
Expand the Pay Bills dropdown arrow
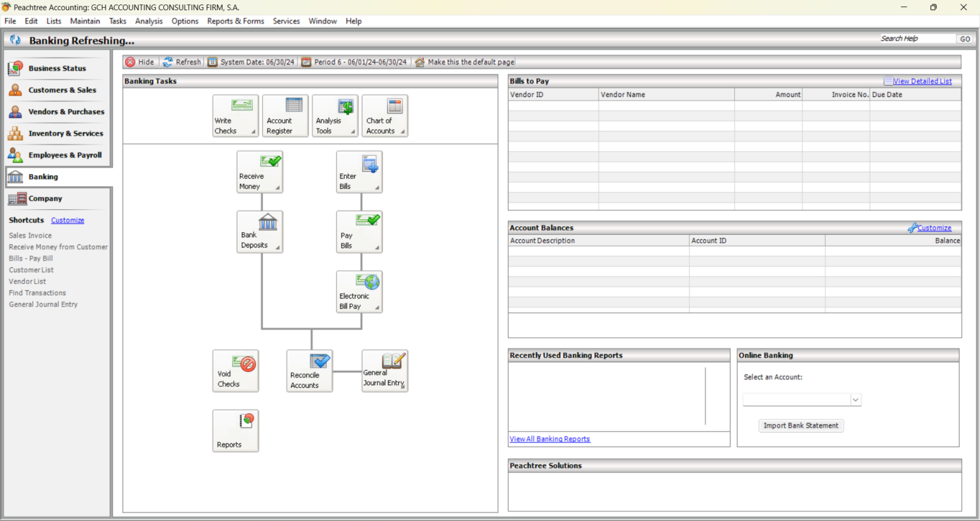[x=377, y=247]
